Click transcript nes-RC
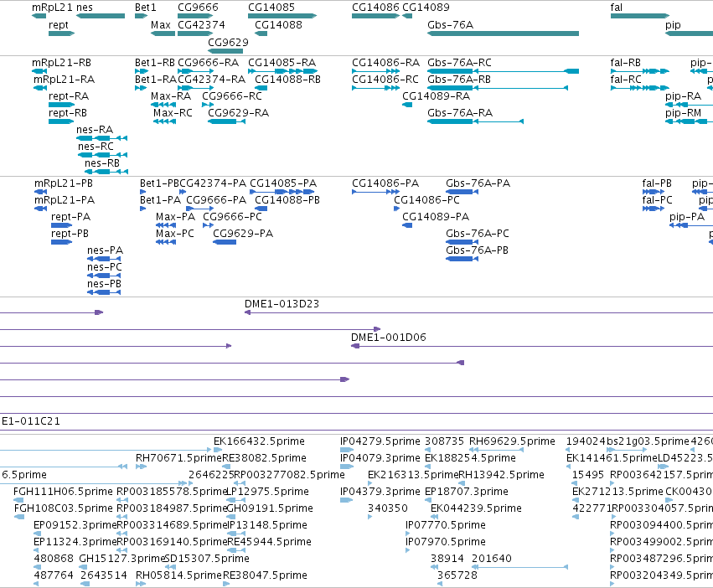Image resolution: width=713 pixels, height=588 pixels. (96, 147)
